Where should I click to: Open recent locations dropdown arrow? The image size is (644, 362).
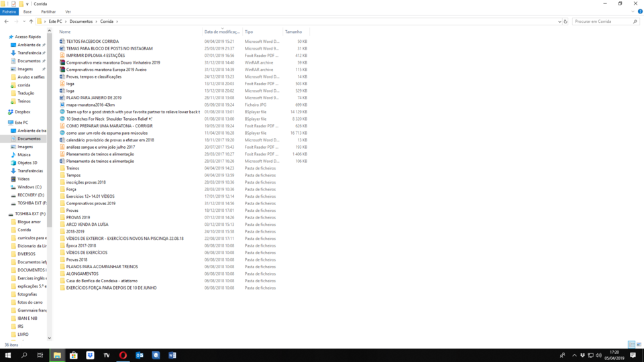click(x=24, y=21)
